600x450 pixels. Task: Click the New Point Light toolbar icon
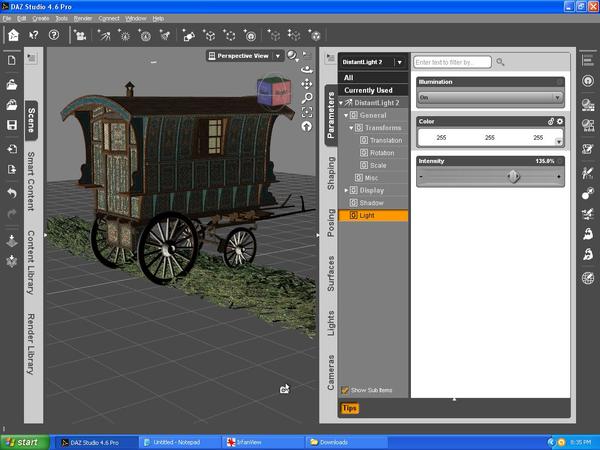click(x=124, y=35)
